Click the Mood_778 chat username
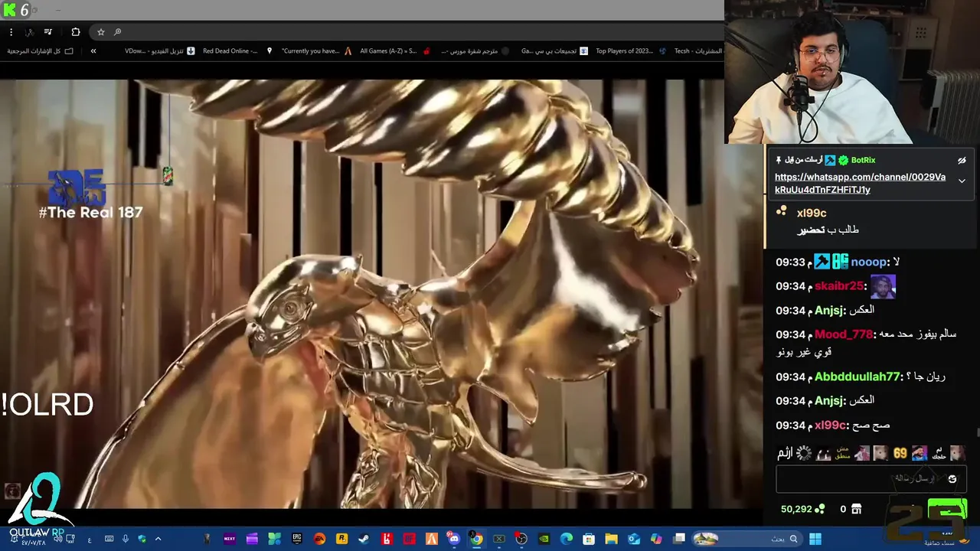The height and width of the screenshot is (551, 980). (844, 334)
